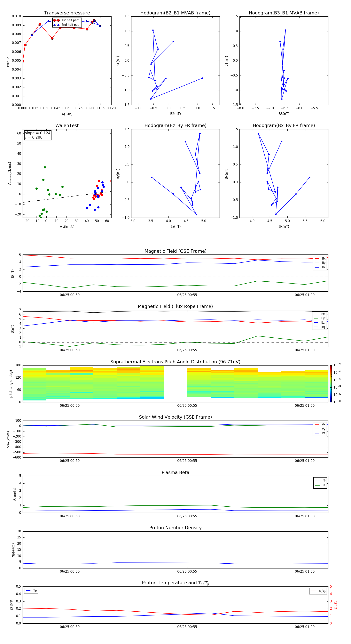Click the 'Np(#/cc)' y-axis label
Screen dimensions: 351x644
click(x=13, y=550)
